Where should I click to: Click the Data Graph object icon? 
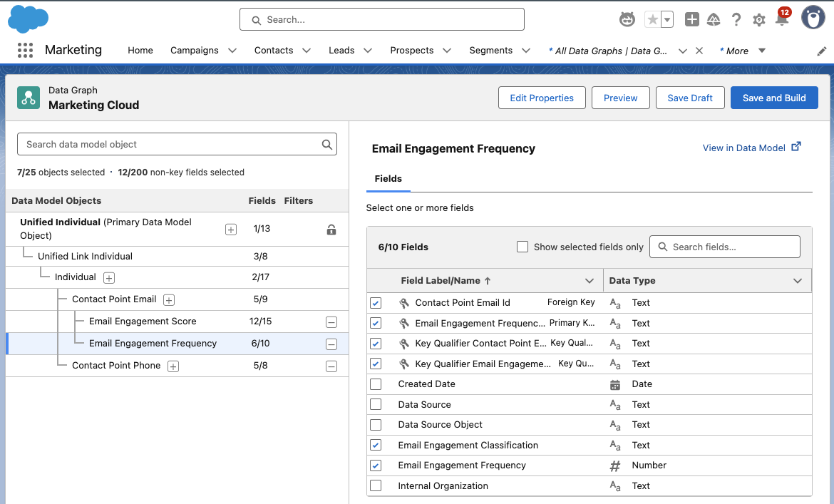pos(29,98)
